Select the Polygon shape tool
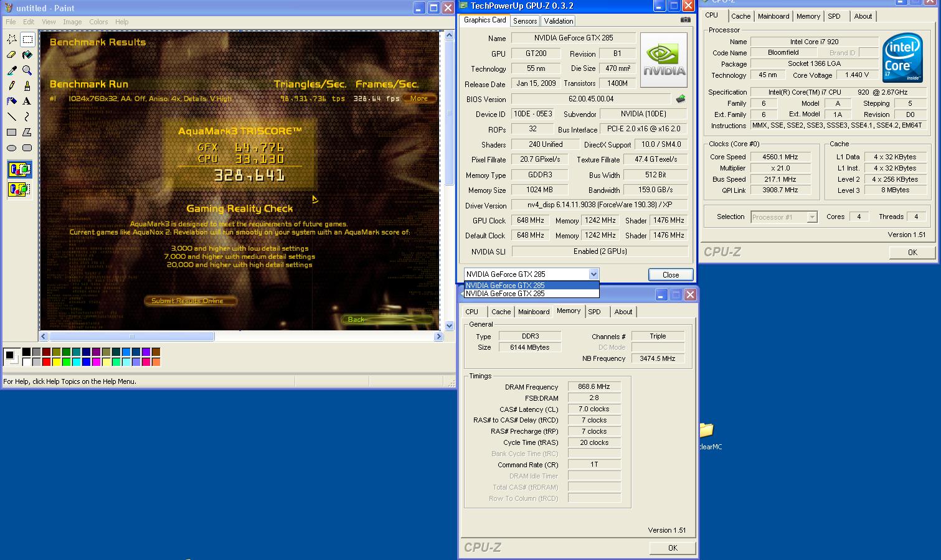 pyautogui.click(x=27, y=132)
